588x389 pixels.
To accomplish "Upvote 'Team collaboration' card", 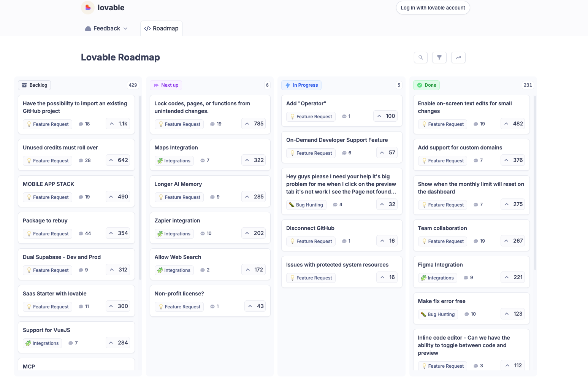I will 513,241.
